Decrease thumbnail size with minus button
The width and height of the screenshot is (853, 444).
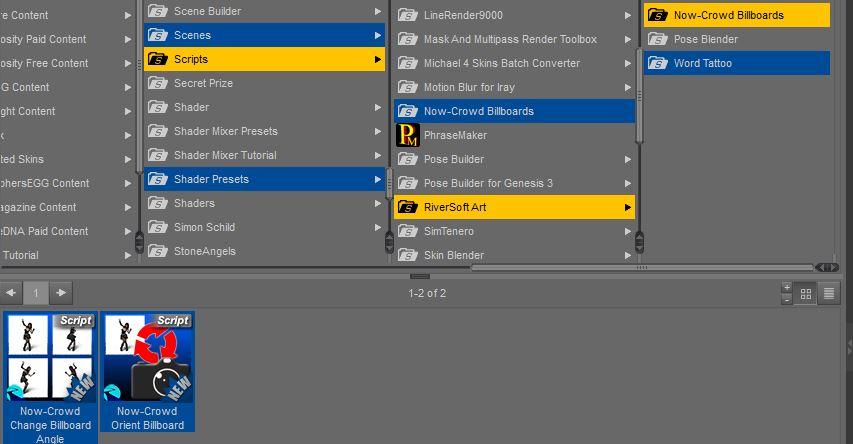(787, 299)
